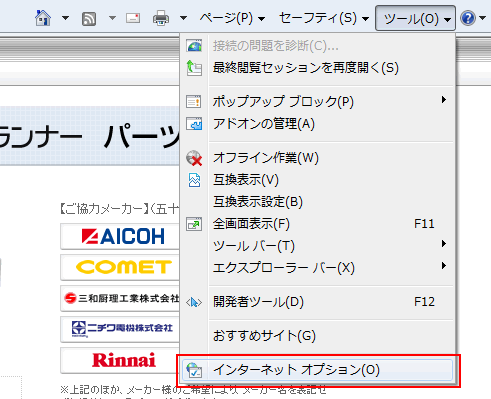Viewport: 491px width, 399px height.
Task: Open the セーフティ(S) menu
Action: (x=324, y=18)
